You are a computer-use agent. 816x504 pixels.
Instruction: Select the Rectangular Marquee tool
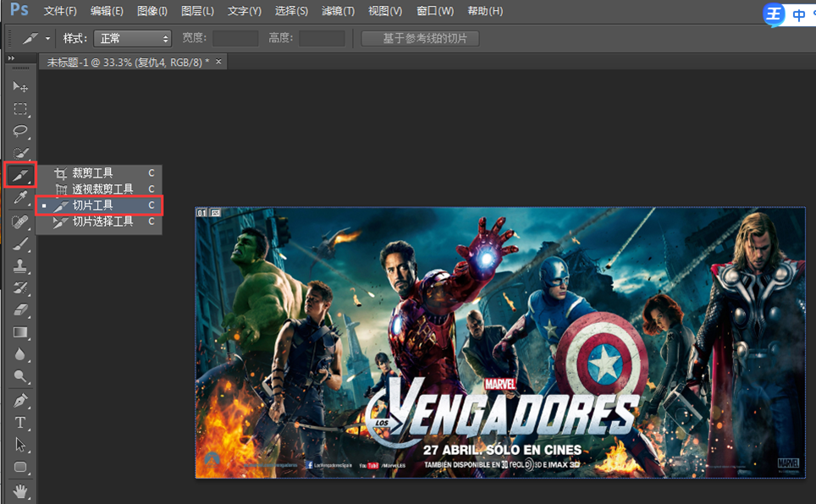20,109
